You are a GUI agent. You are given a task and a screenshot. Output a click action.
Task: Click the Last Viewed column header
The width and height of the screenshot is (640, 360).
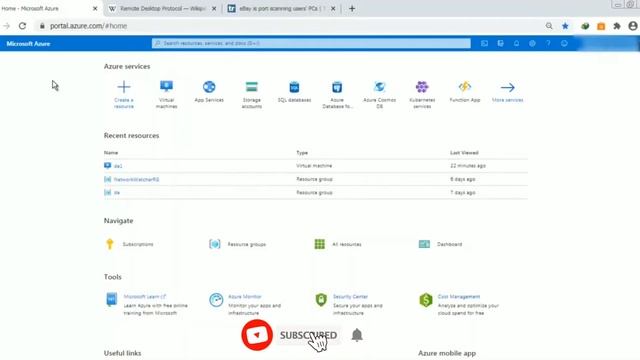[x=464, y=153]
